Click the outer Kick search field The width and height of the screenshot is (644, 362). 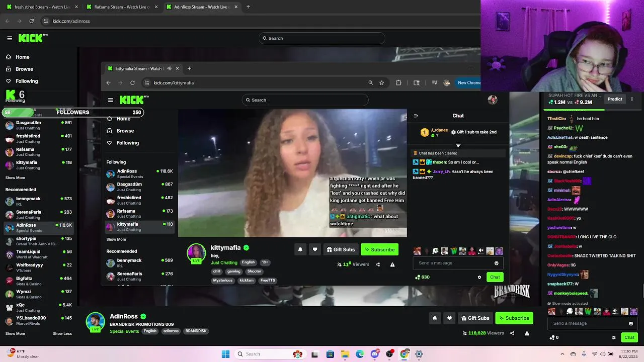tap(322, 38)
